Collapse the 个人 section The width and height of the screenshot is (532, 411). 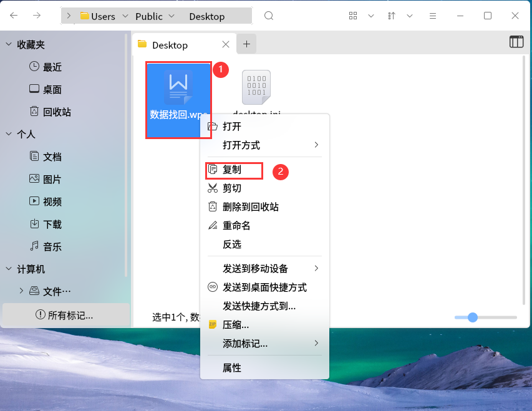9,134
